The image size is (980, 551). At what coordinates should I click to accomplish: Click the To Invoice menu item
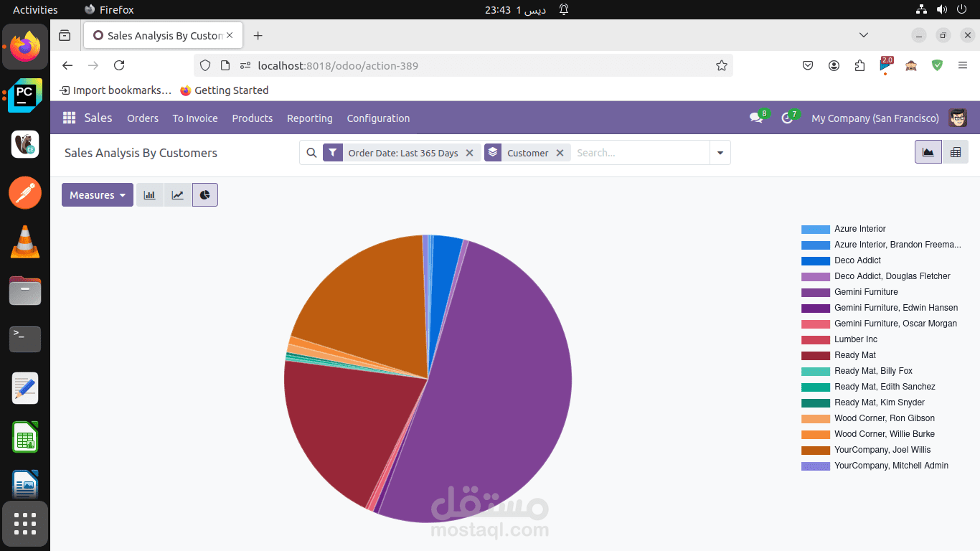coord(194,118)
